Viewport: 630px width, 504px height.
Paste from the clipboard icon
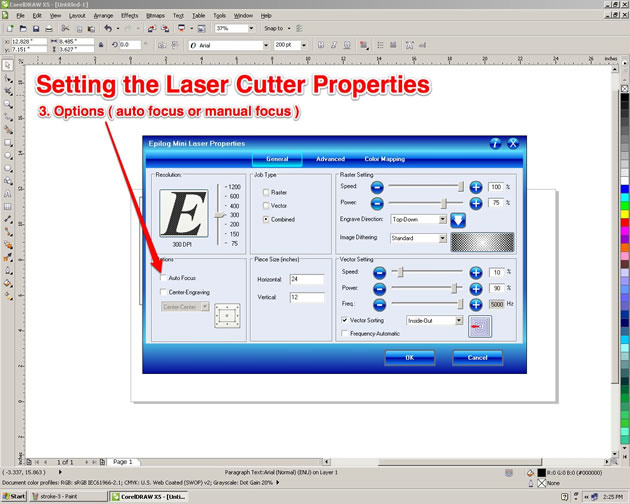[x=91, y=29]
